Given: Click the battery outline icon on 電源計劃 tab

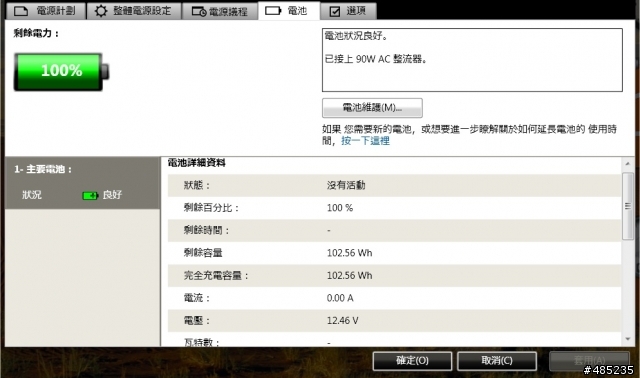Looking at the screenshot, I should pyautogui.click(x=21, y=11).
